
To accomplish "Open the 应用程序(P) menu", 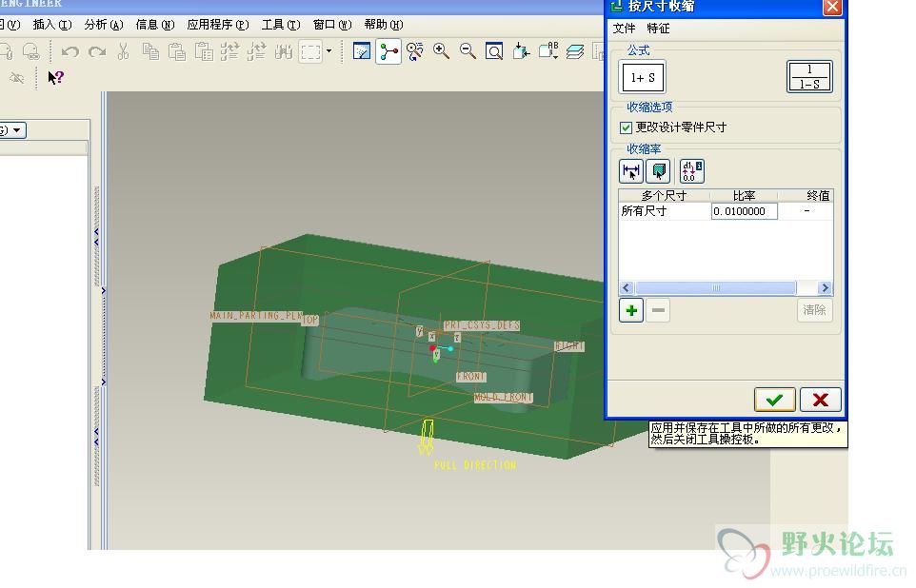I will click(218, 25).
